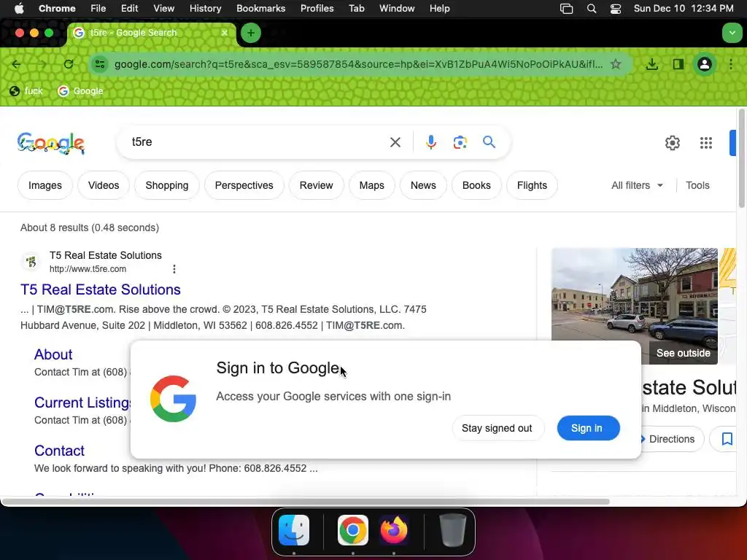
Task: Click the T5 Real Estate Solutions favicon
Action: pyautogui.click(x=31, y=262)
